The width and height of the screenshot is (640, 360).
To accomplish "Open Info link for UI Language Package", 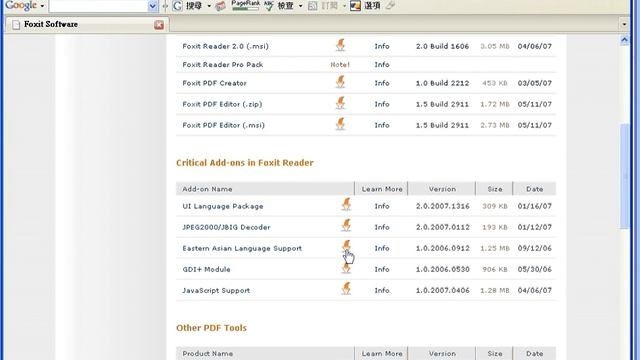I will [382, 206].
